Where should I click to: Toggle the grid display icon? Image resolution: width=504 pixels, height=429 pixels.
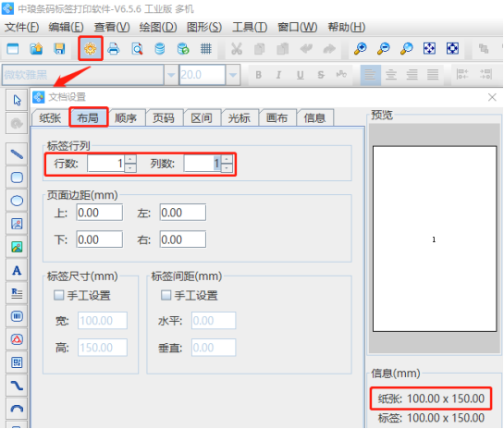[206, 49]
